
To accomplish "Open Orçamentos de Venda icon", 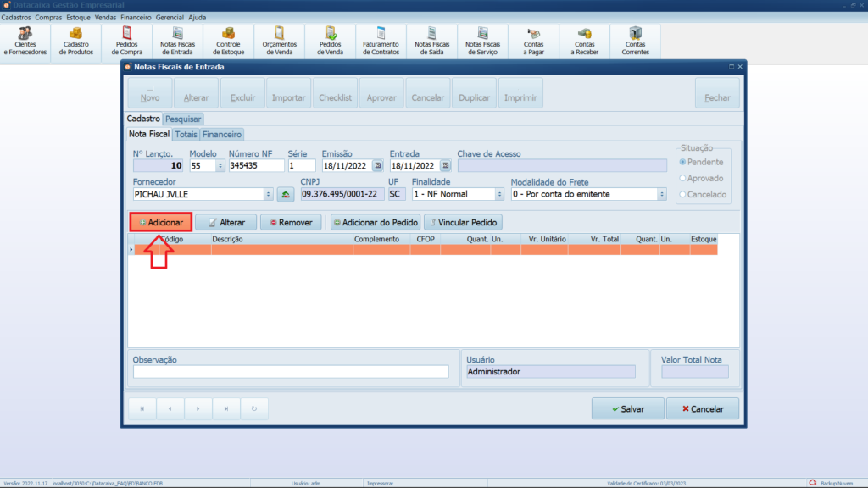I will click(x=279, y=41).
